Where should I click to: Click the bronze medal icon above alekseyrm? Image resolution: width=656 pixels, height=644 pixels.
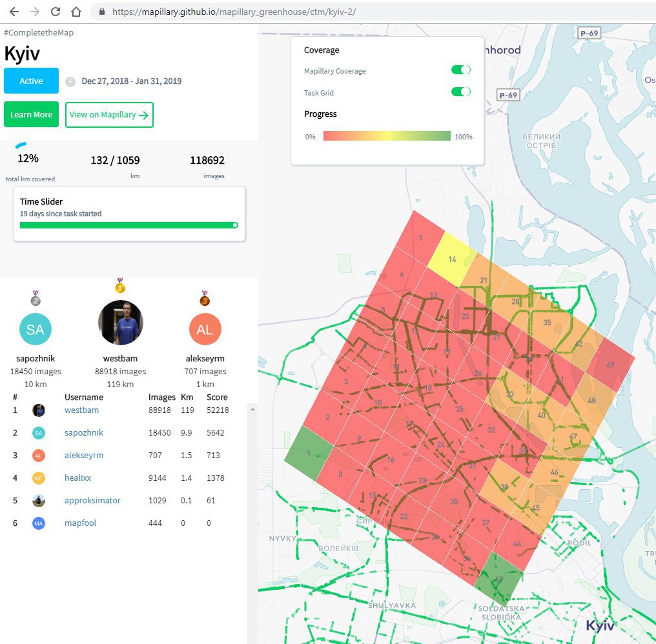(205, 298)
